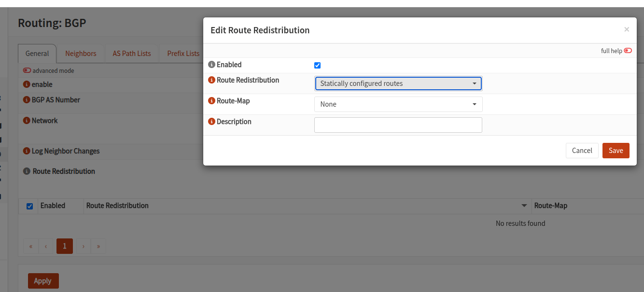Screen dimensions: 644x292
Task: Go to next page of table
Action: pos(84,246)
